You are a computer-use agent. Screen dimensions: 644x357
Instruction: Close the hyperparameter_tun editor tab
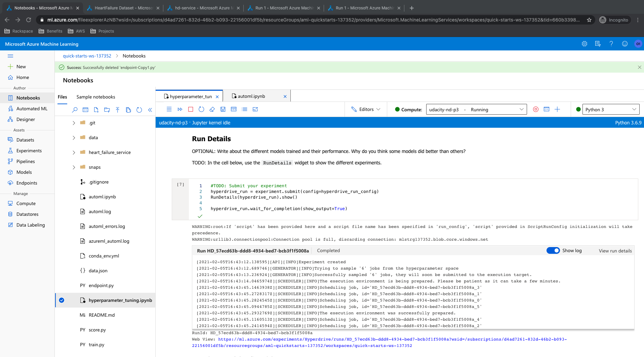point(217,97)
